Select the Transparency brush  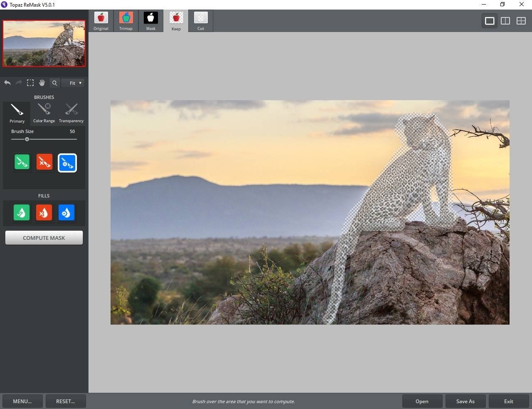(x=71, y=113)
